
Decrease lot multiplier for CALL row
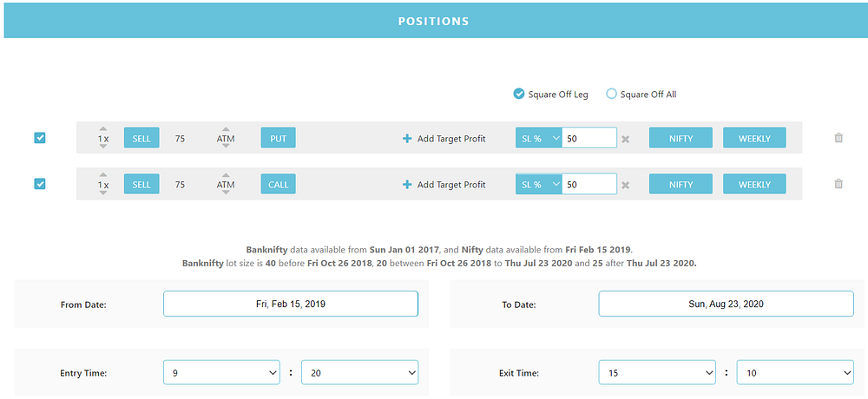103,193
